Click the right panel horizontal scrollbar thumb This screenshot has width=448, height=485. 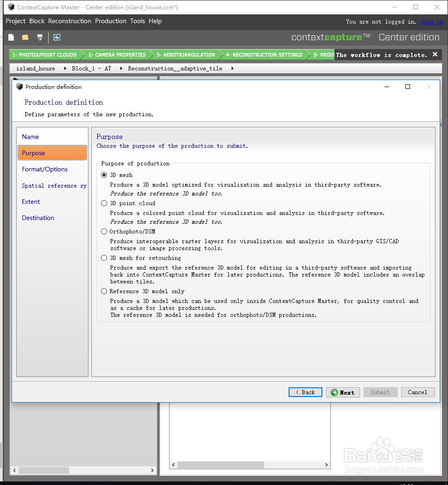[221, 465]
